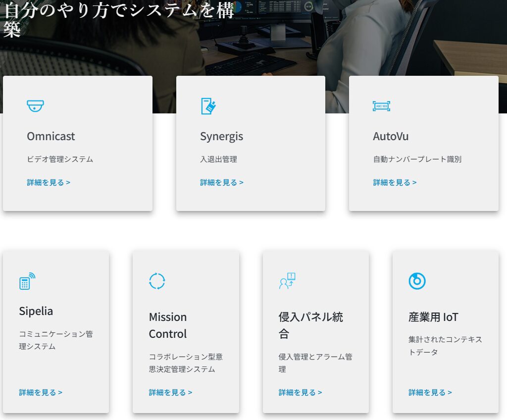Click the 自動ナンバープレート識別 description text

[417, 159]
